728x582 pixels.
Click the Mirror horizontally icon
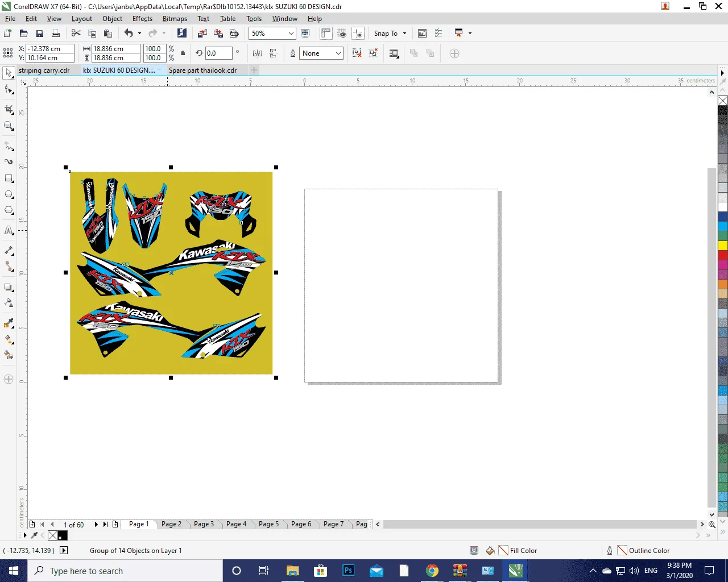pos(257,53)
